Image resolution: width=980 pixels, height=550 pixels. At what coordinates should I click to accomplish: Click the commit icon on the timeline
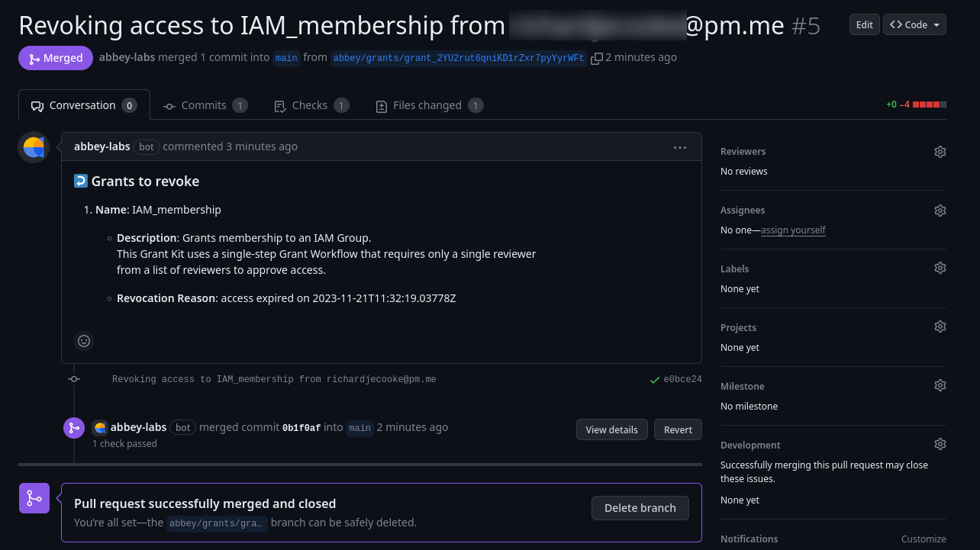(x=74, y=379)
